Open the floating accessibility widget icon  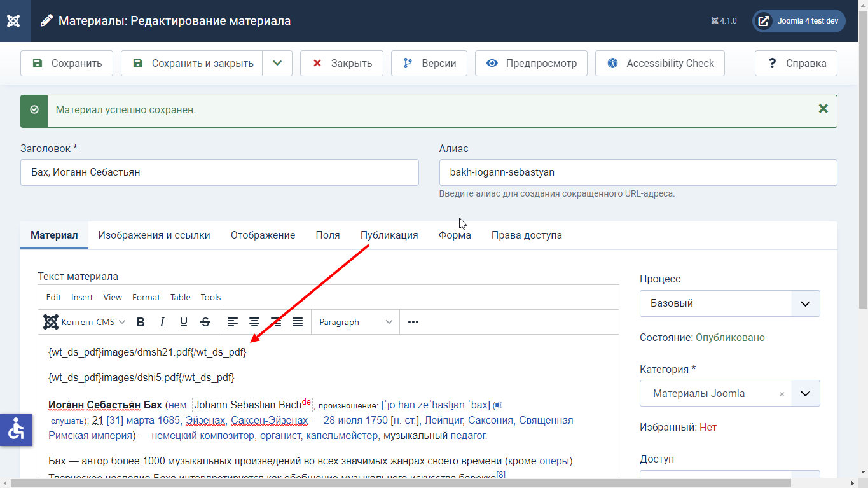[x=16, y=430]
